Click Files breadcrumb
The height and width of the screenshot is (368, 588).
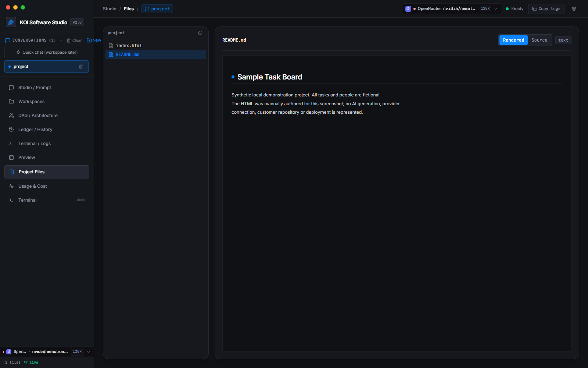pos(129,9)
